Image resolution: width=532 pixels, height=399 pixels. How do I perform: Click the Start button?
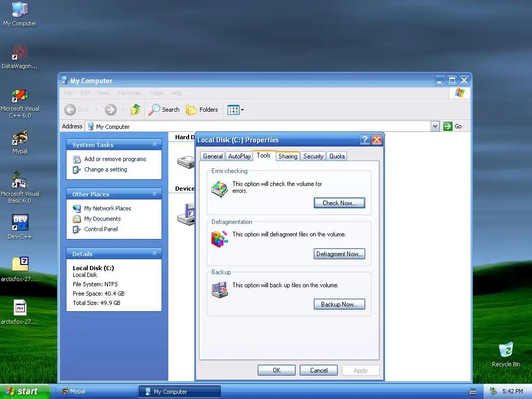(25, 391)
